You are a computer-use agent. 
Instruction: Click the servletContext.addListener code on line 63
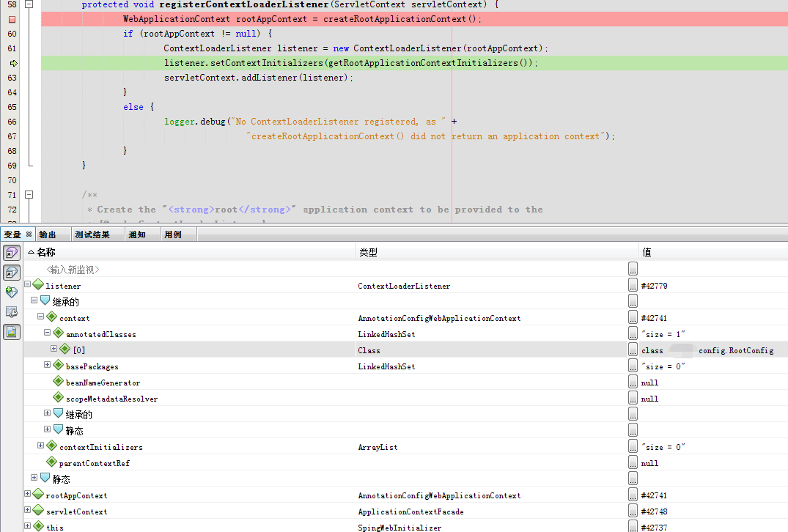258,78
